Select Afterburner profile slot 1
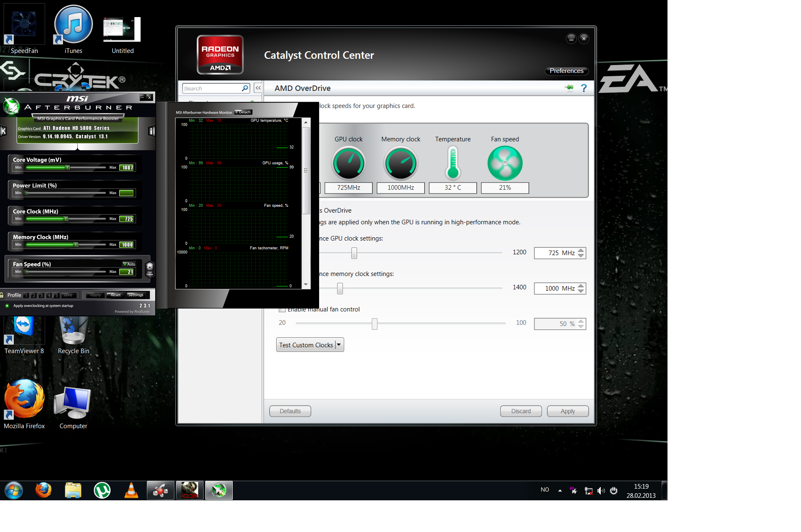 click(26, 295)
